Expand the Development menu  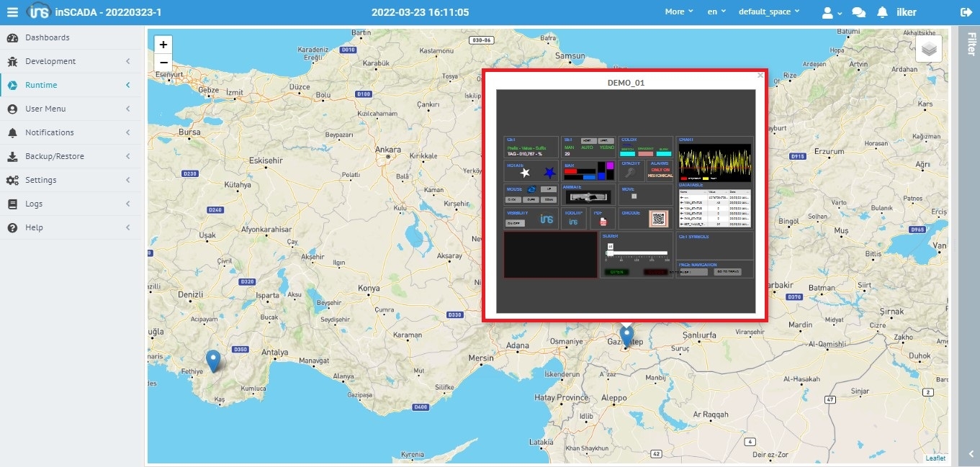(x=50, y=61)
